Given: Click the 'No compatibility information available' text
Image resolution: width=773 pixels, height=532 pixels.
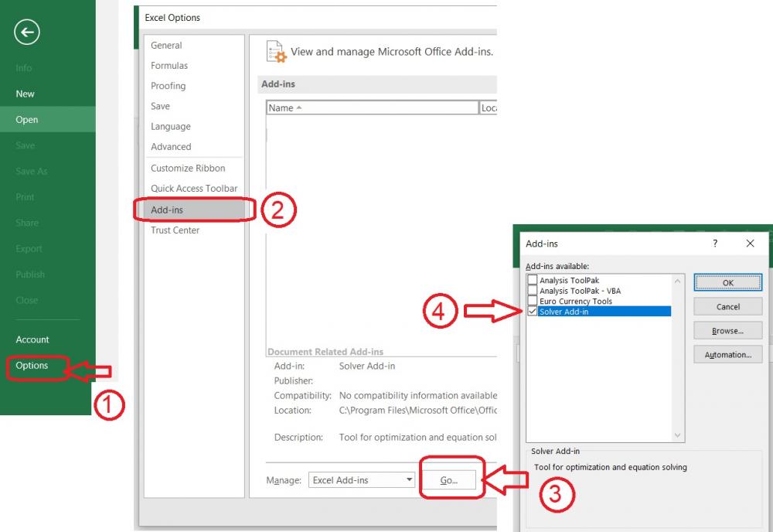Looking at the screenshot, I should coord(418,395).
